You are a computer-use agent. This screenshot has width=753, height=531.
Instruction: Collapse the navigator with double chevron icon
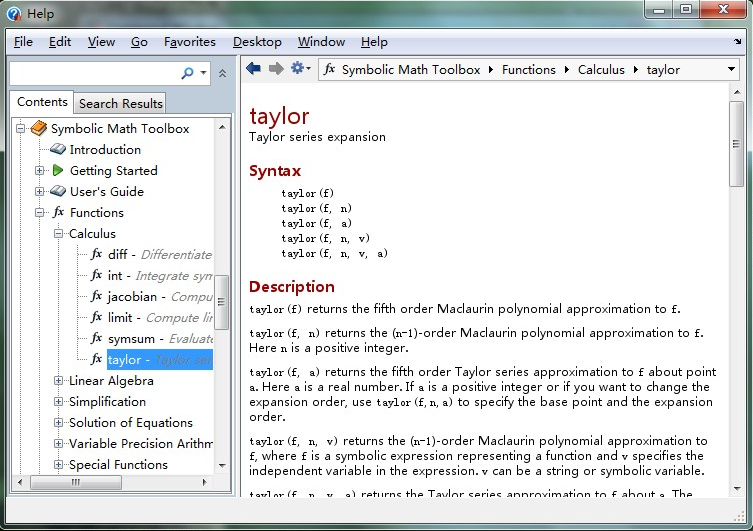[x=222, y=73]
